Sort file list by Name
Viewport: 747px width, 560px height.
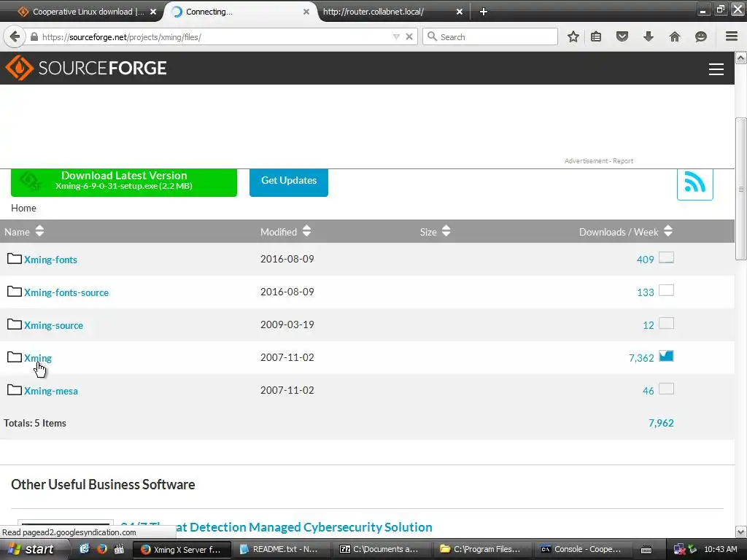(x=24, y=231)
